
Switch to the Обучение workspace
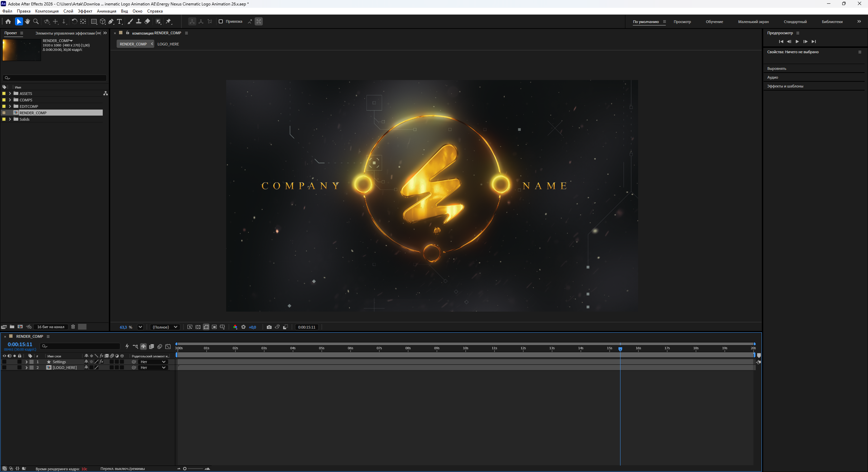714,22
